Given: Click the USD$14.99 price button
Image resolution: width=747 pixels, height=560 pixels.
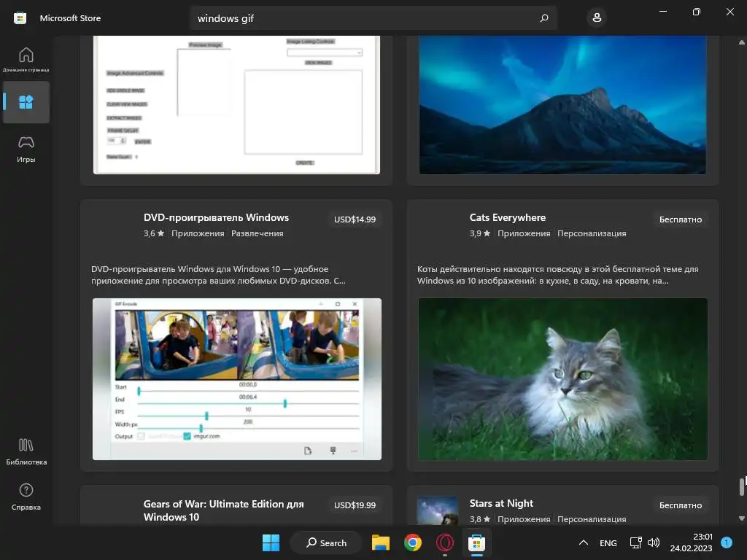Looking at the screenshot, I should point(355,219).
